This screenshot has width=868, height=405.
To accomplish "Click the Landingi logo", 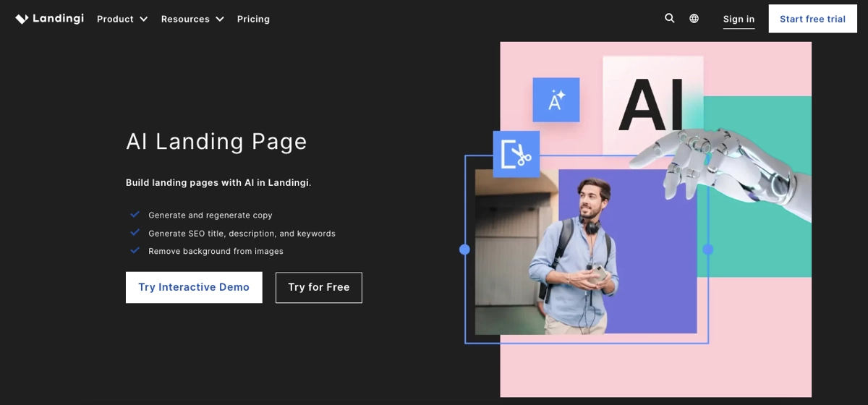I will coord(49,19).
